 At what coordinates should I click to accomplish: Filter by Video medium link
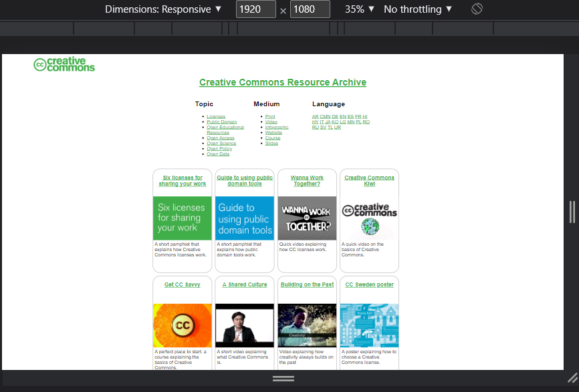[x=271, y=122]
